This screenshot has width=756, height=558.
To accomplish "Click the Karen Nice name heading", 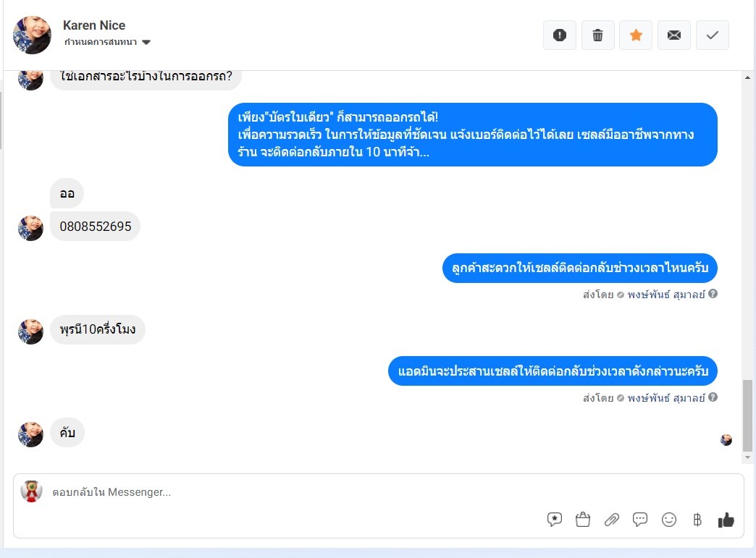I will pyautogui.click(x=94, y=25).
